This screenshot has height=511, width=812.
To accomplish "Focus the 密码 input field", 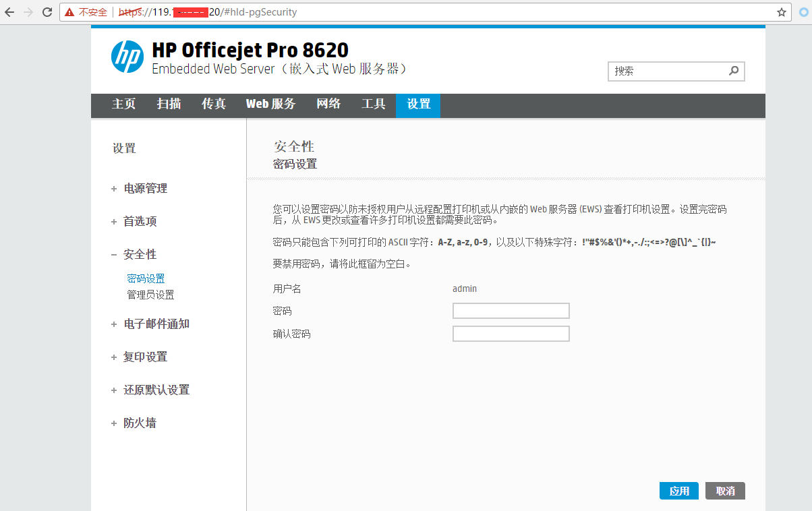I will [x=511, y=311].
